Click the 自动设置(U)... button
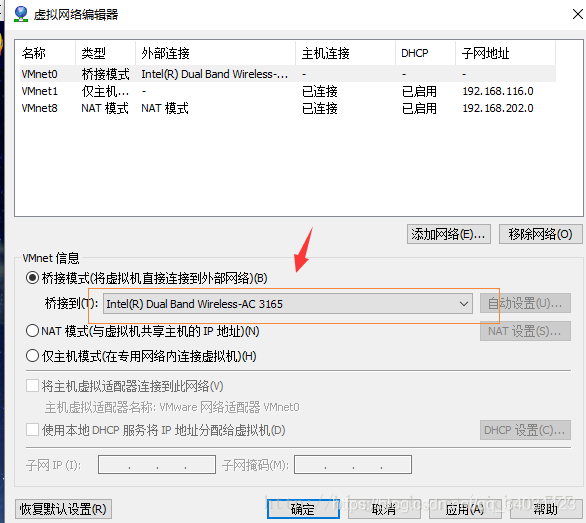The height and width of the screenshot is (523, 586). click(x=525, y=303)
